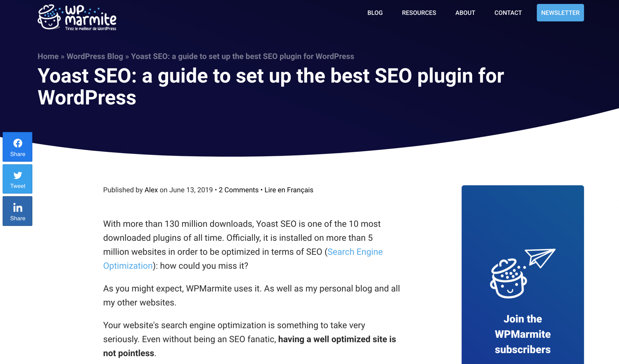Screen dimensions: 619x364
Task: Switch to the Lire en Français version
Action: [x=289, y=190]
